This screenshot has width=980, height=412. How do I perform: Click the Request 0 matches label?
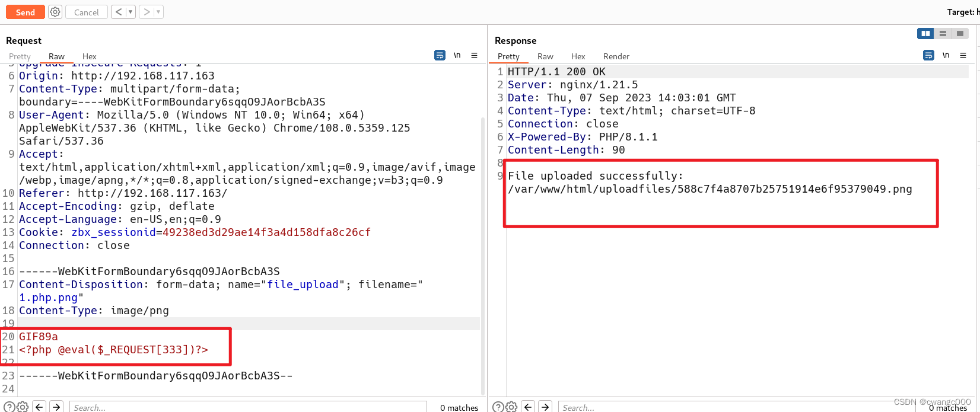pyautogui.click(x=459, y=407)
